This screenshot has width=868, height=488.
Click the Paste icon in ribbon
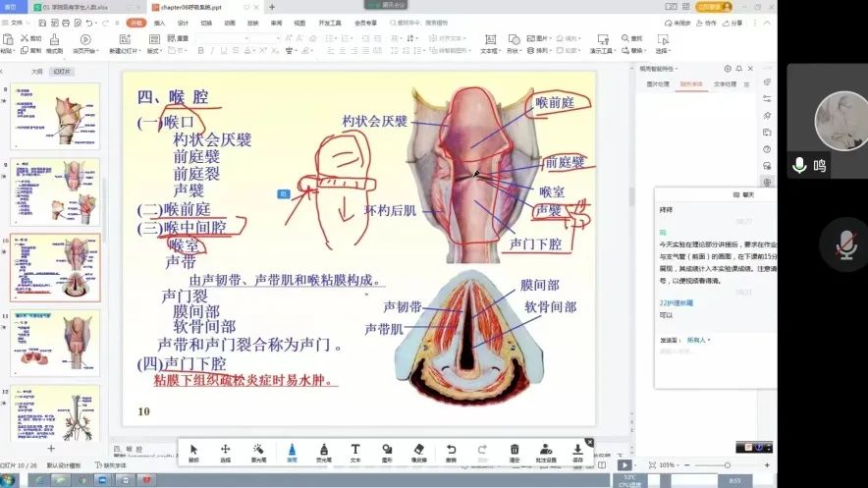click(8, 39)
